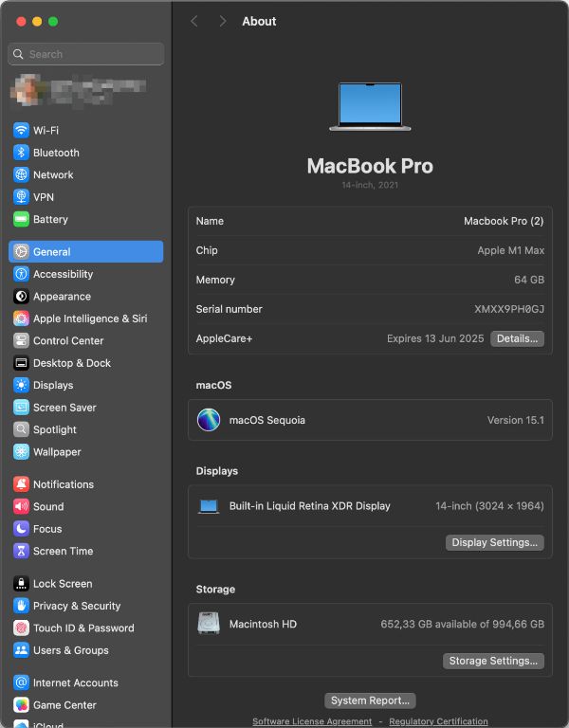The height and width of the screenshot is (728, 569).
Task: Go forward with the right chevron
Action: click(x=223, y=21)
